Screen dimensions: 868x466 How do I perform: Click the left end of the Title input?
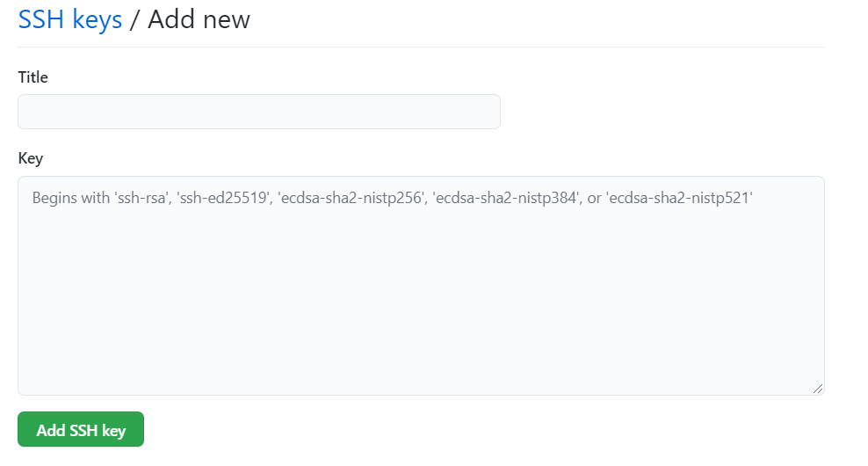click(x=31, y=112)
